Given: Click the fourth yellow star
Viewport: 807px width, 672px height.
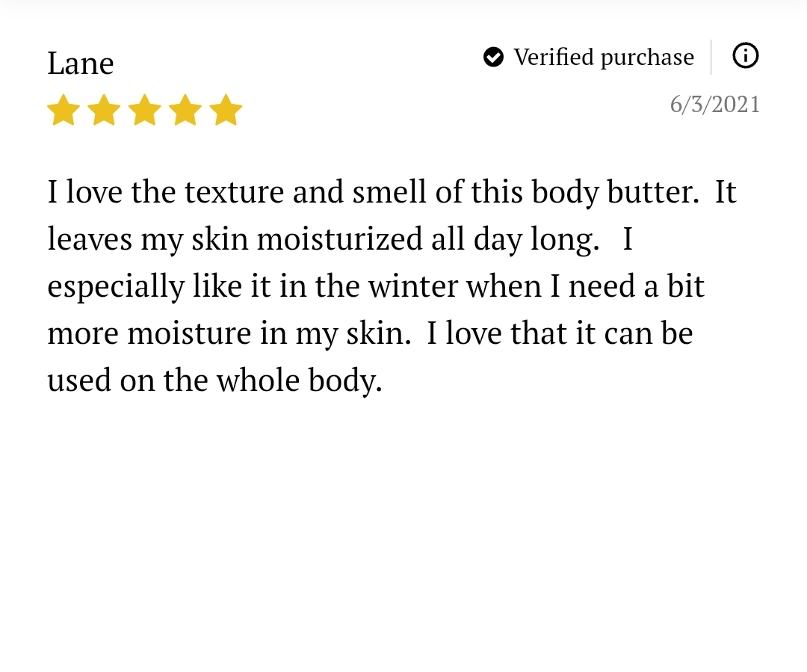Looking at the screenshot, I should 185,110.
